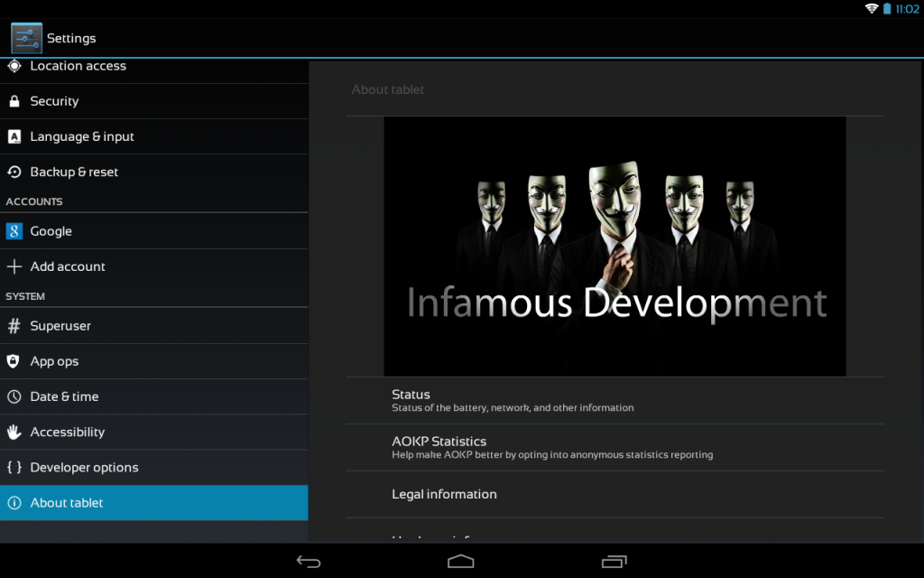924x578 pixels.
Task: Tap the Infamous Development banner image
Action: click(614, 247)
